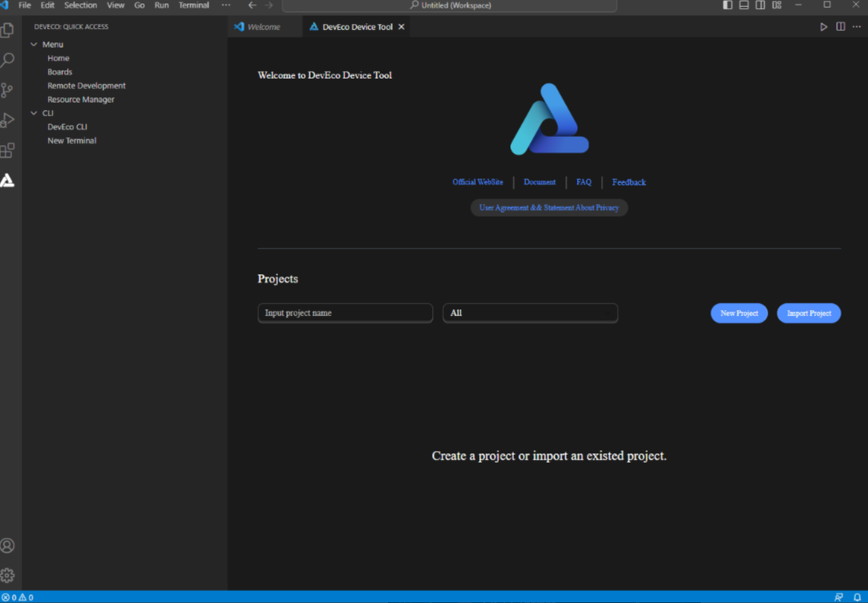
Task: Click the New Project button
Action: point(738,312)
